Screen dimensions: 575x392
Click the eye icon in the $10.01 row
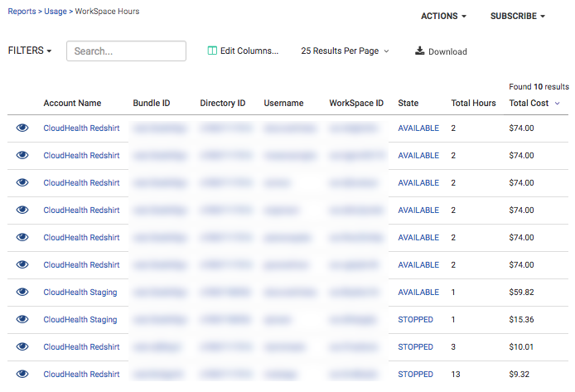(22, 346)
